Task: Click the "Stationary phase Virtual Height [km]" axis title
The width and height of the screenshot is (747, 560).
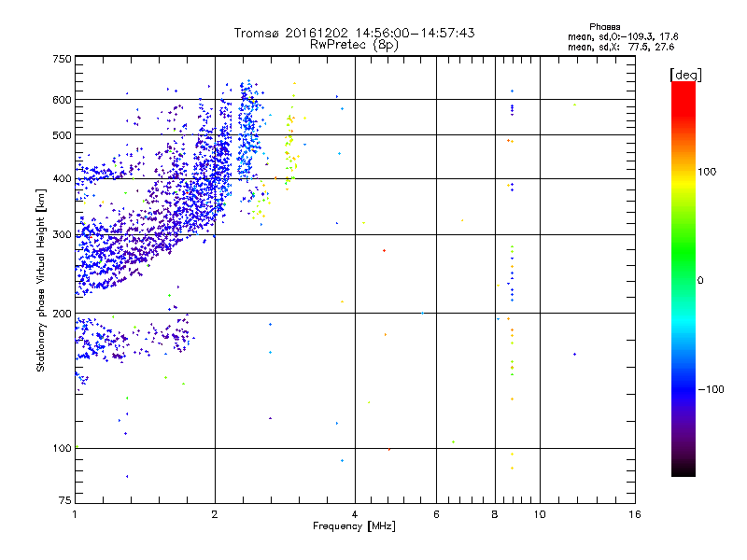Action: (x=41, y=280)
